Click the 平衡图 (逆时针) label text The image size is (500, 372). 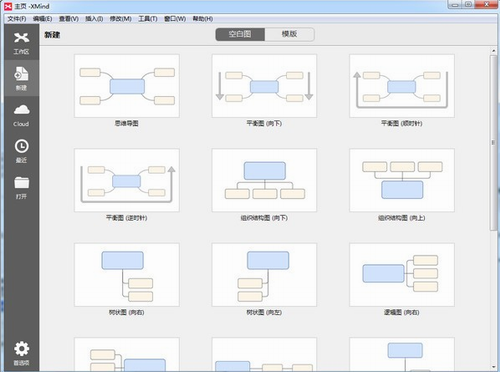pyautogui.click(x=127, y=218)
